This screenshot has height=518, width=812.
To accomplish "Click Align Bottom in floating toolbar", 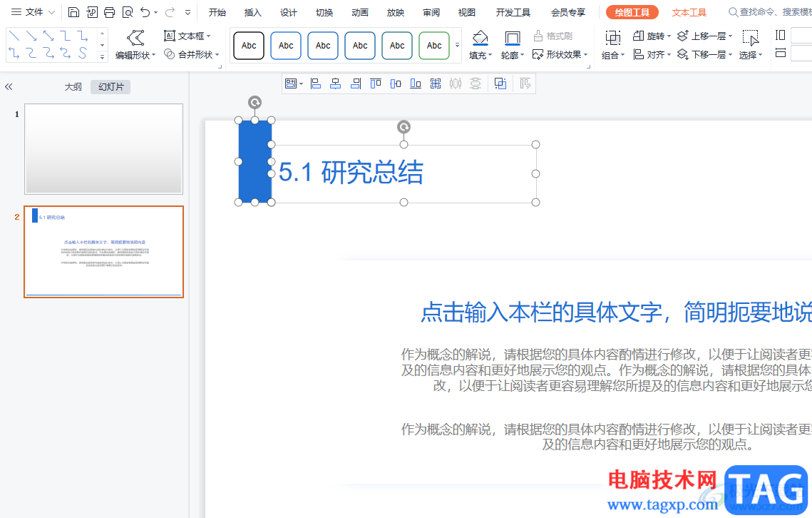I will 416,83.
